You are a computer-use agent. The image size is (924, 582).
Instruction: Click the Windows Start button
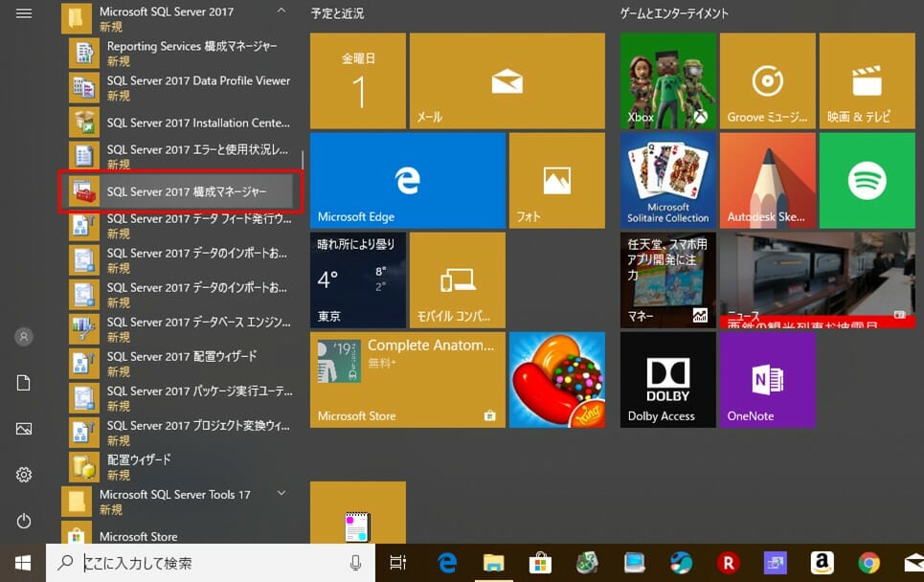[x=23, y=563]
